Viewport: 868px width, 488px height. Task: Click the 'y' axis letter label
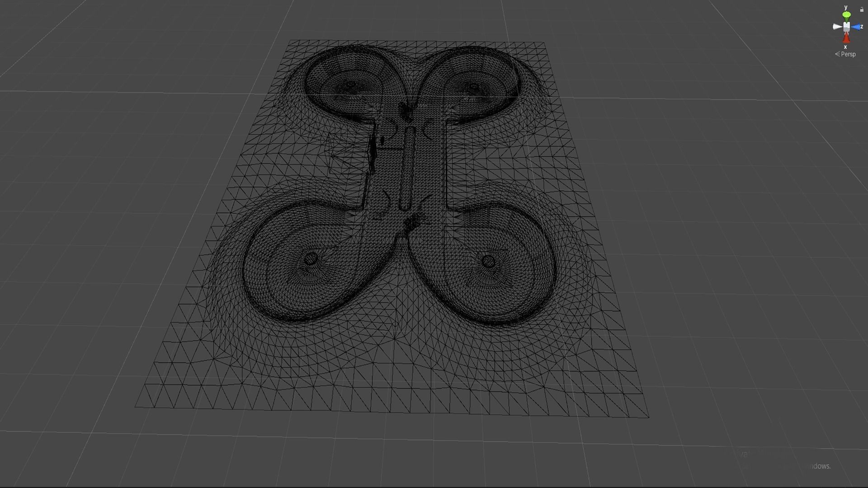point(846,8)
